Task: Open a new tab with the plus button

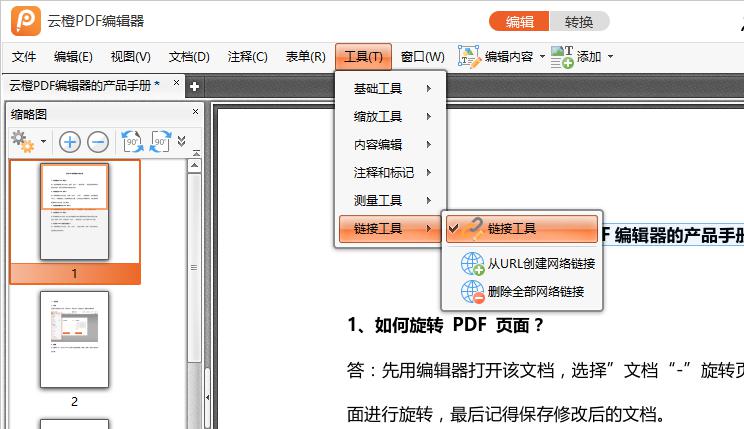Action: [x=194, y=86]
